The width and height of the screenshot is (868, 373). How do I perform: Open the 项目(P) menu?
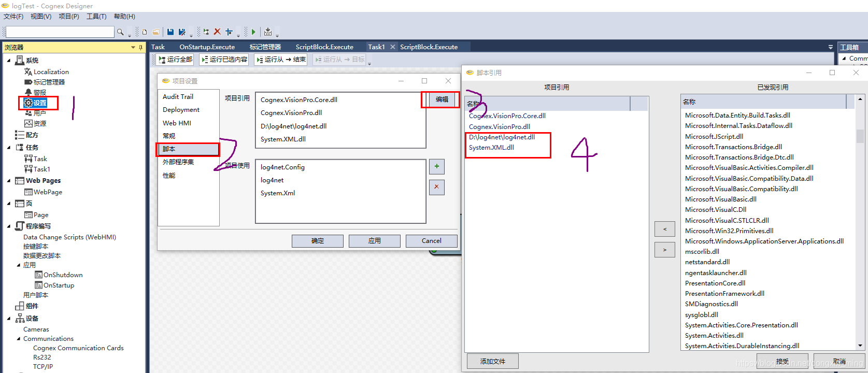[x=69, y=17]
